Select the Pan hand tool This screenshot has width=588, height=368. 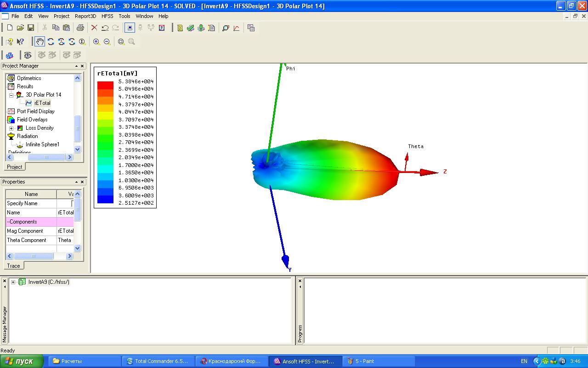(x=40, y=42)
